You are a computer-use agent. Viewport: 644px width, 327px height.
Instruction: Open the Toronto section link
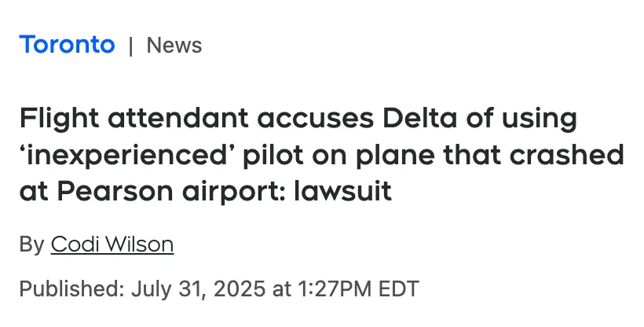(67, 45)
